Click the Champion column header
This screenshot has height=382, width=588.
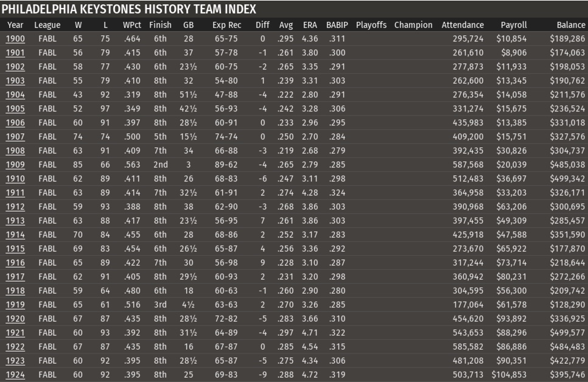pos(413,25)
